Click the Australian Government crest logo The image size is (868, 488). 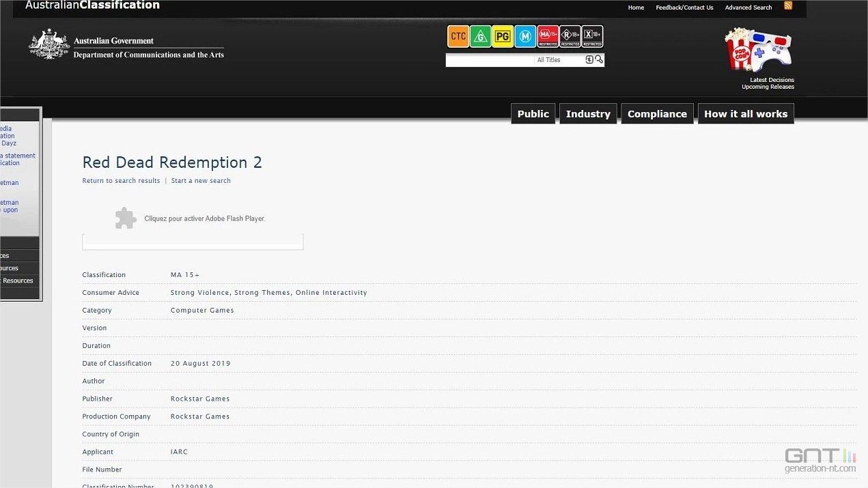[x=49, y=44]
